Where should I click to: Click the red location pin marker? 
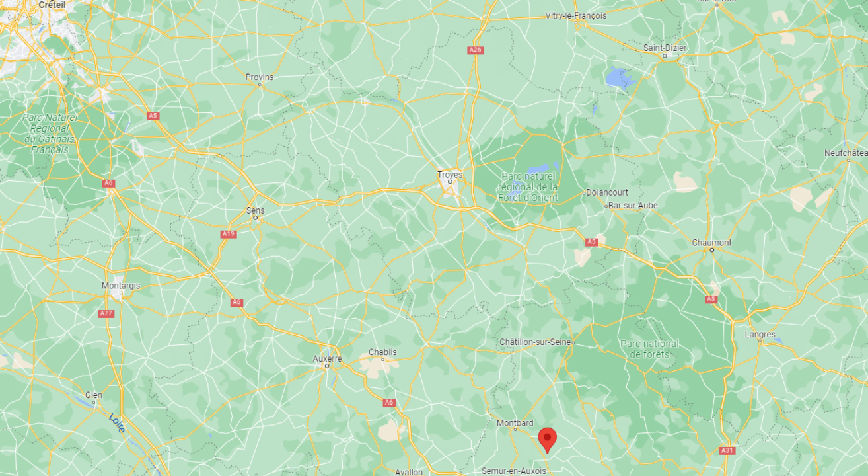click(547, 440)
